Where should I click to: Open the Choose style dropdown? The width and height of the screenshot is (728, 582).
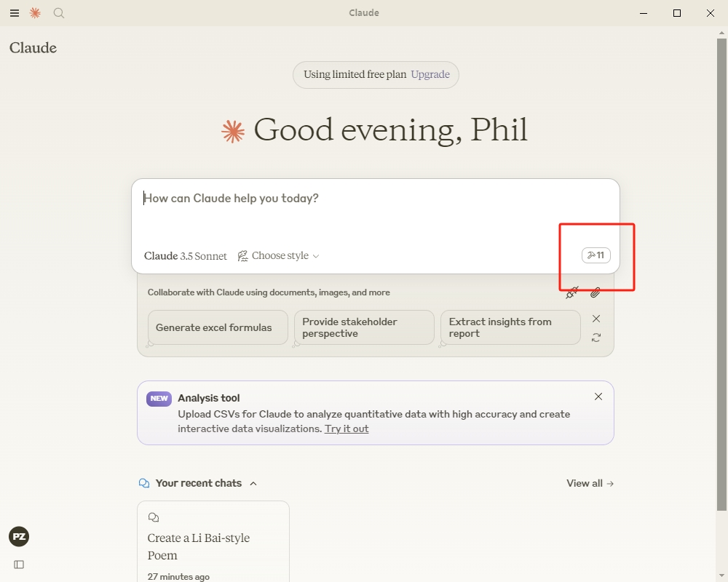pos(279,256)
